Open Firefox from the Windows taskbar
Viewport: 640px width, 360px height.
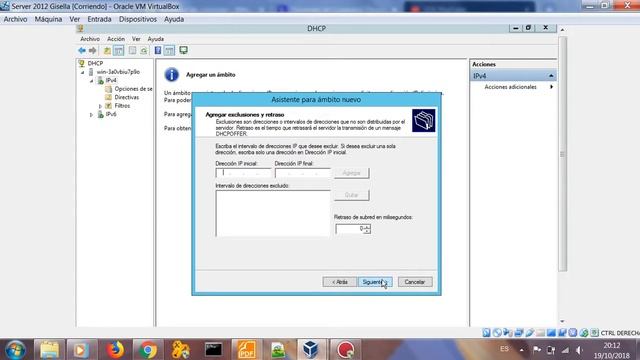(x=115, y=350)
